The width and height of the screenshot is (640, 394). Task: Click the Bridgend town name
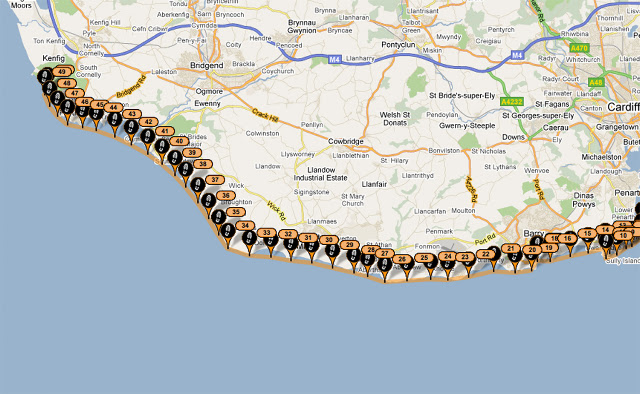tap(207, 66)
